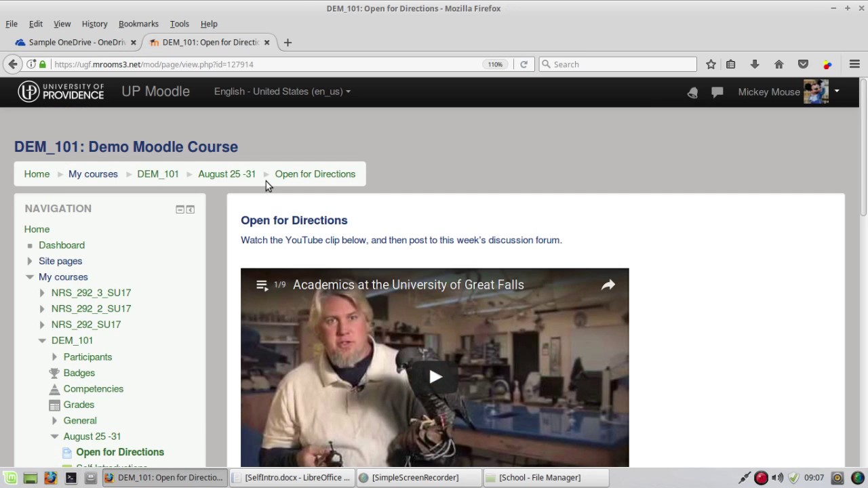868x488 pixels.
Task: Collapse the DEM_101 course node
Action: pyautogui.click(x=42, y=341)
